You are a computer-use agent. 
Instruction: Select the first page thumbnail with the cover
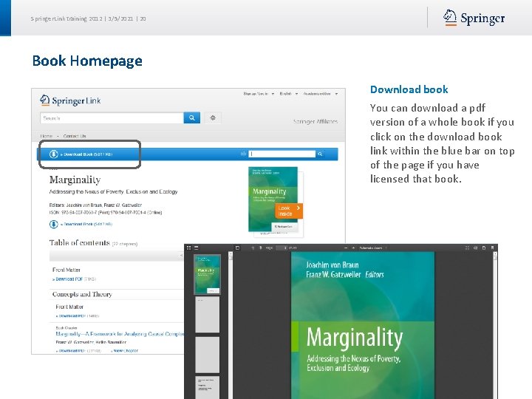pyautogui.click(x=208, y=274)
